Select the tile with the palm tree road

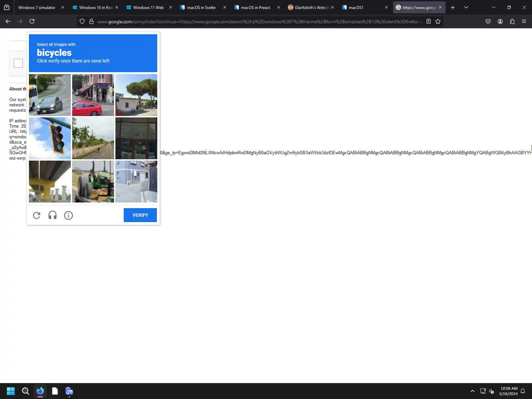(x=93, y=138)
